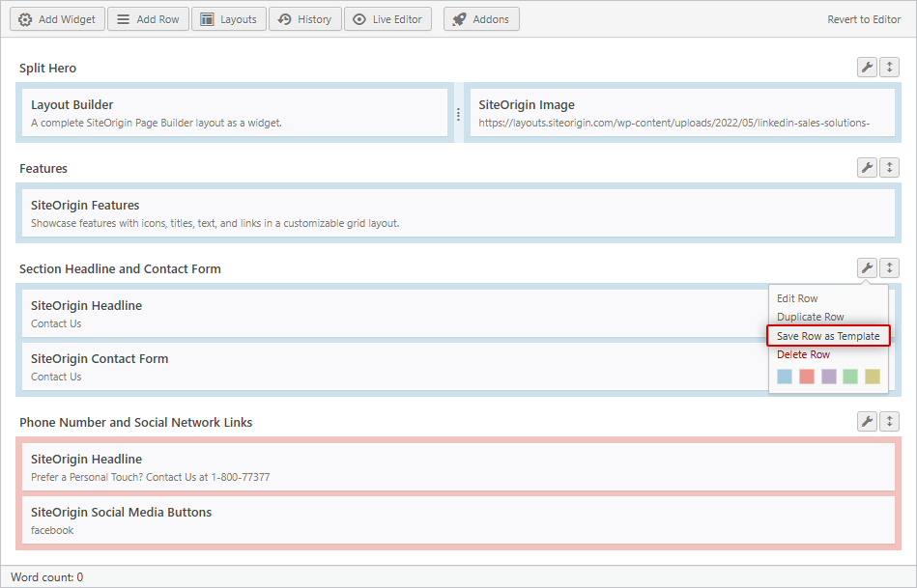Click the History clock icon

click(x=284, y=19)
